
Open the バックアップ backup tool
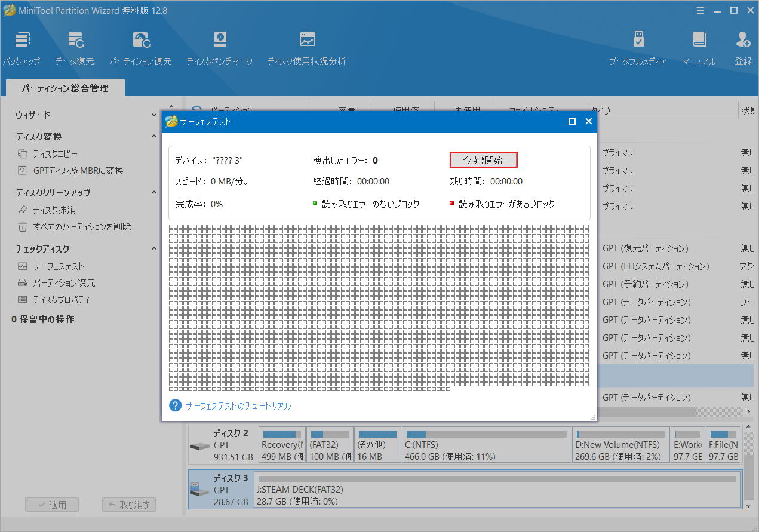pos(21,48)
